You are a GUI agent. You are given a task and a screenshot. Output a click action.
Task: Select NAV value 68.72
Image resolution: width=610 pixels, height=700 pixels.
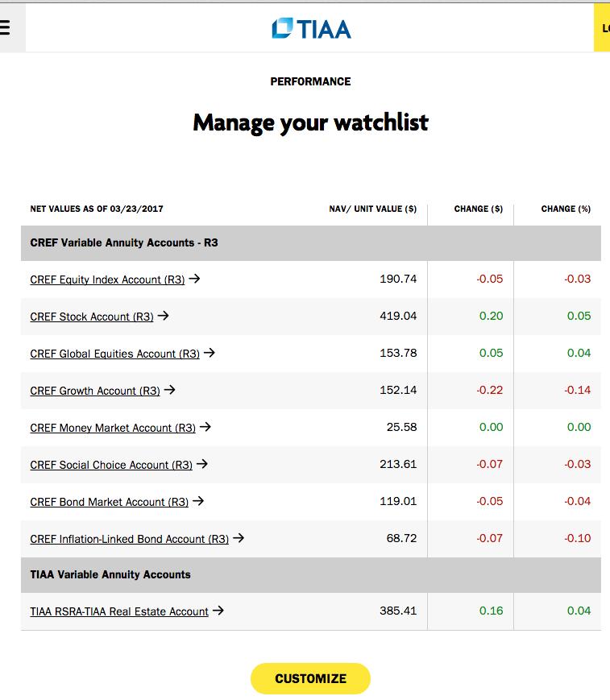click(x=401, y=538)
